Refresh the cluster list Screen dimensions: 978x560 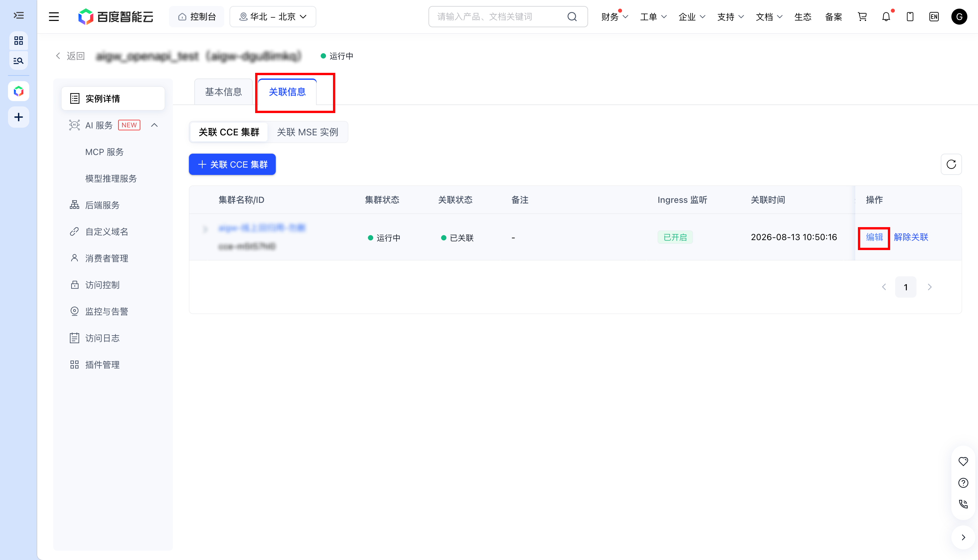(951, 164)
